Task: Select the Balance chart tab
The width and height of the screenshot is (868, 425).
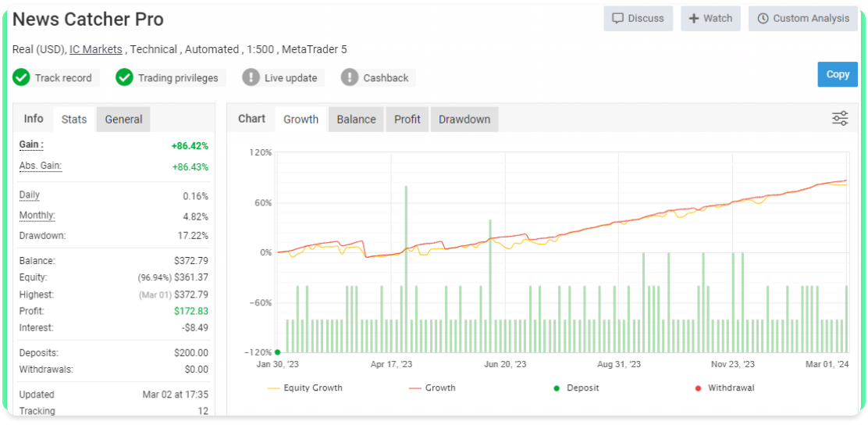Action: click(356, 120)
